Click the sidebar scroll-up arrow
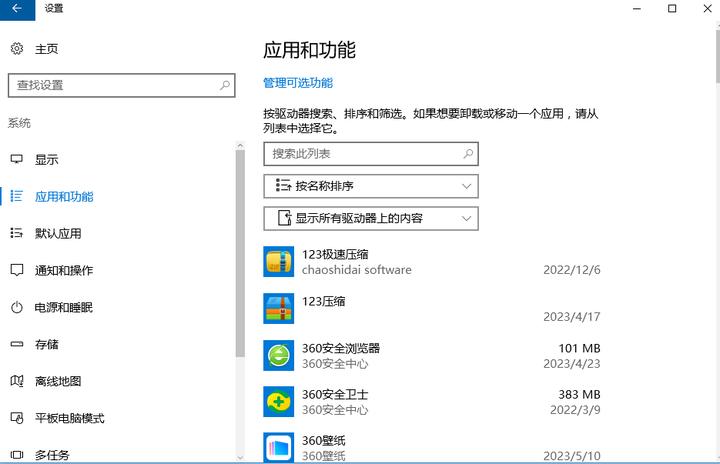The height and width of the screenshot is (464, 720). [x=240, y=146]
